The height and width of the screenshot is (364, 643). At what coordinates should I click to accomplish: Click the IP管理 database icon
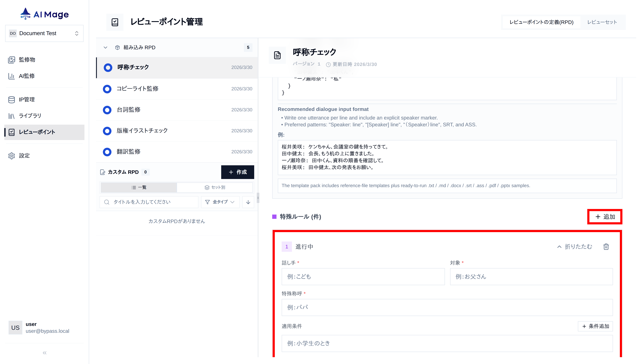(x=12, y=100)
